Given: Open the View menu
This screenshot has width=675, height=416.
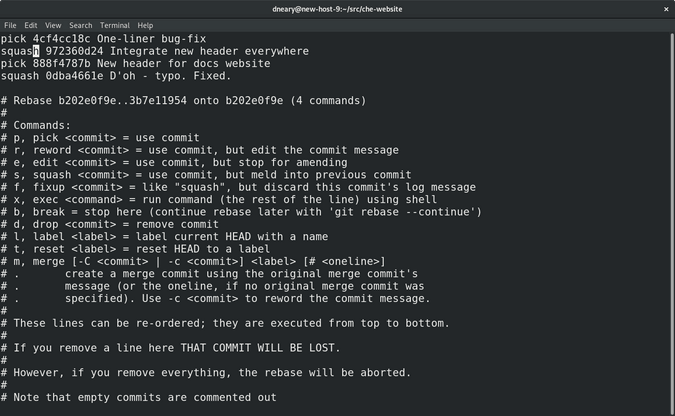Looking at the screenshot, I should click(x=53, y=25).
